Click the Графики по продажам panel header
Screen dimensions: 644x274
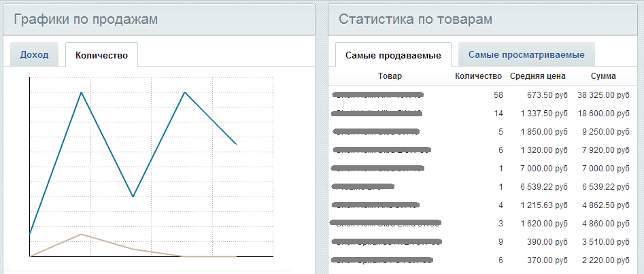[x=159, y=19]
